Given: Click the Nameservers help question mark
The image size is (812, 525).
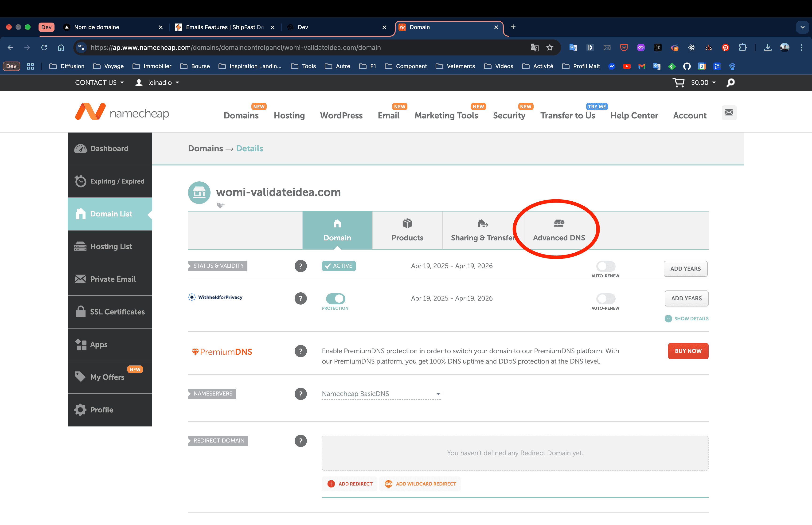Looking at the screenshot, I should [x=300, y=394].
